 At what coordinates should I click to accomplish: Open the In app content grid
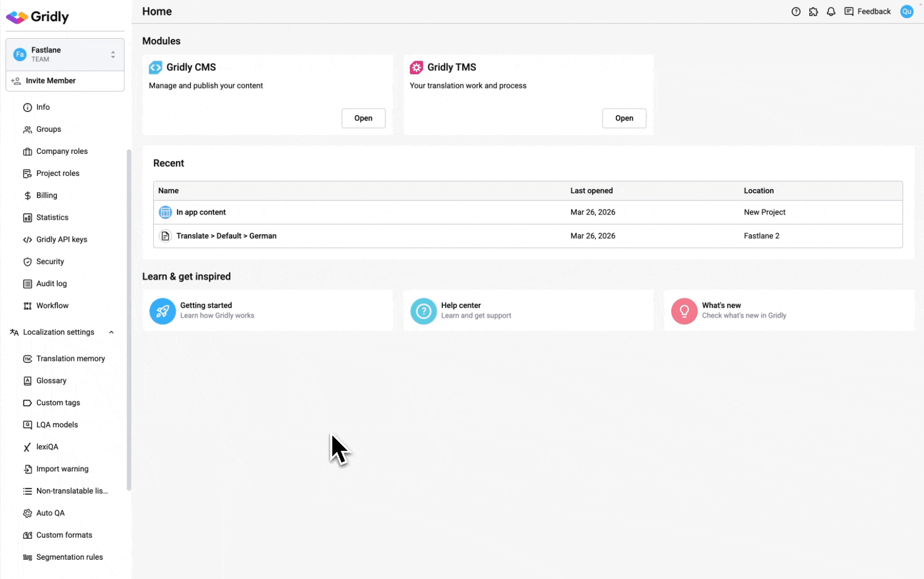click(201, 212)
